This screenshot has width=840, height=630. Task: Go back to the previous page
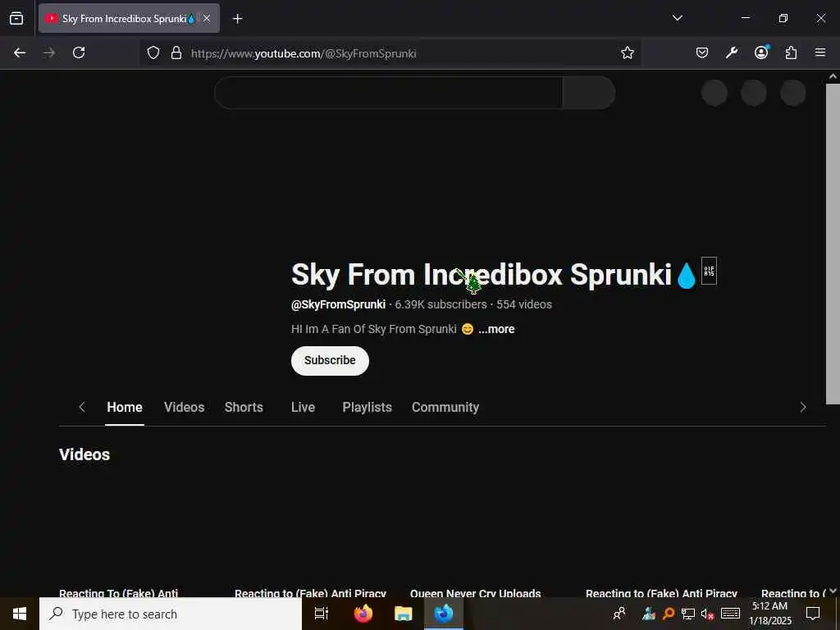pyautogui.click(x=20, y=52)
